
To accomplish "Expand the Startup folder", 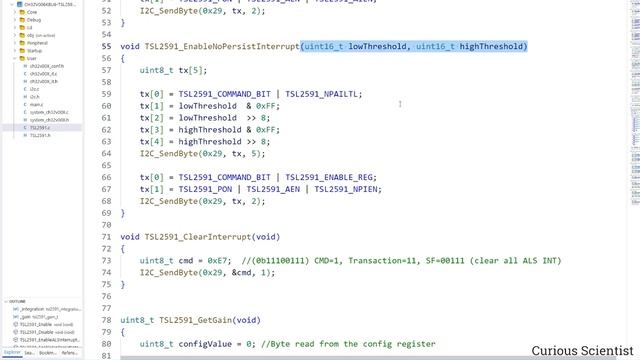I will [15, 51].
